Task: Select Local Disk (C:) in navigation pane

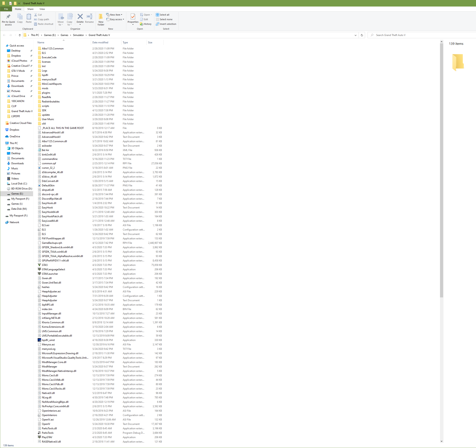Action: (x=19, y=184)
